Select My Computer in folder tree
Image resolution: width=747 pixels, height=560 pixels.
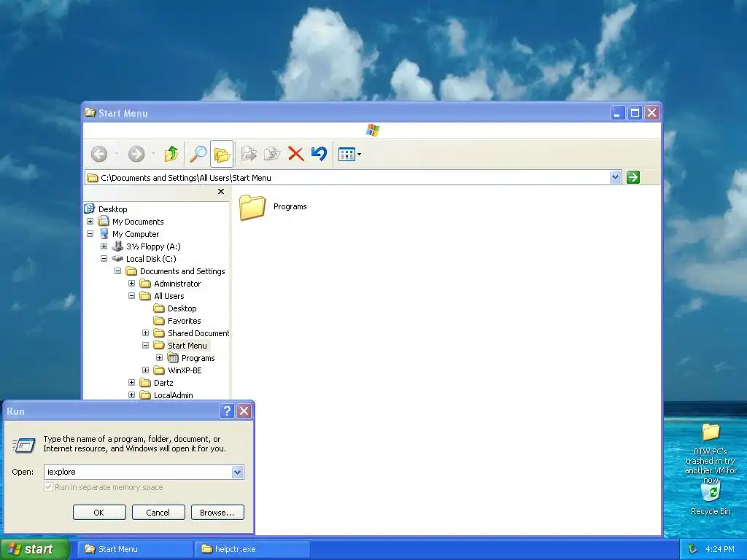pyautogui.click(x=136, y=234)
